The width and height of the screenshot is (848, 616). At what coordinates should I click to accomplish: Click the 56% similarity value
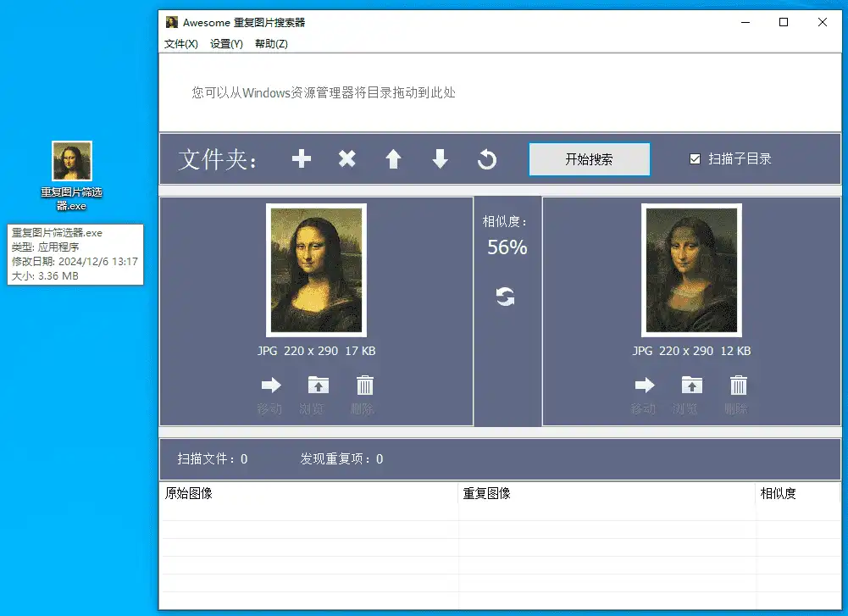507,247
